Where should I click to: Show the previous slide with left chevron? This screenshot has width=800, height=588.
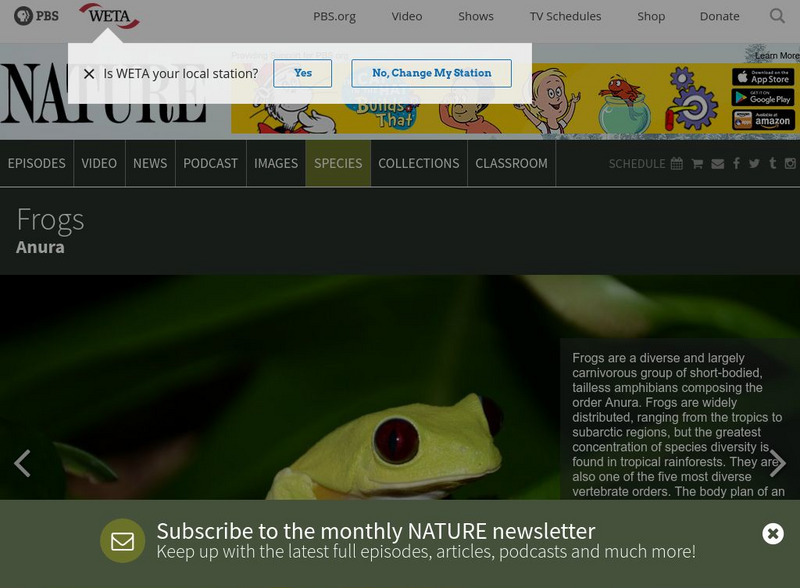pyautogui.click(x=22, y=463)
